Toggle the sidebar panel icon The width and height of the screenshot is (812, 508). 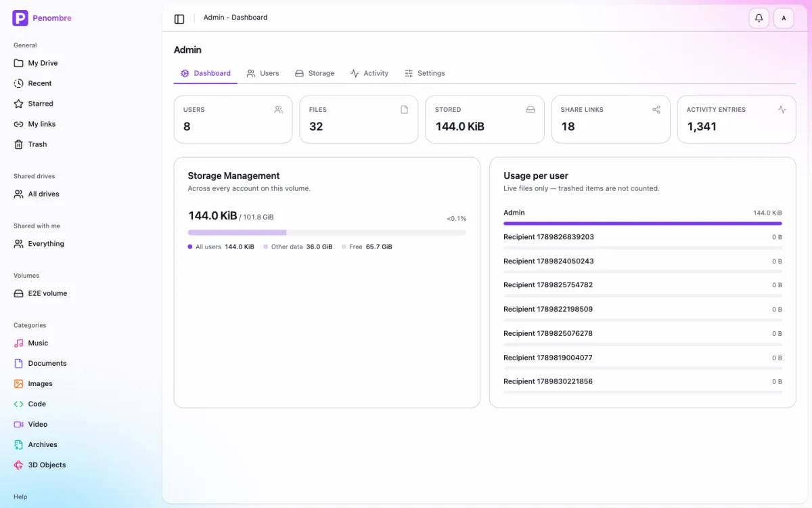coord(179,19)
